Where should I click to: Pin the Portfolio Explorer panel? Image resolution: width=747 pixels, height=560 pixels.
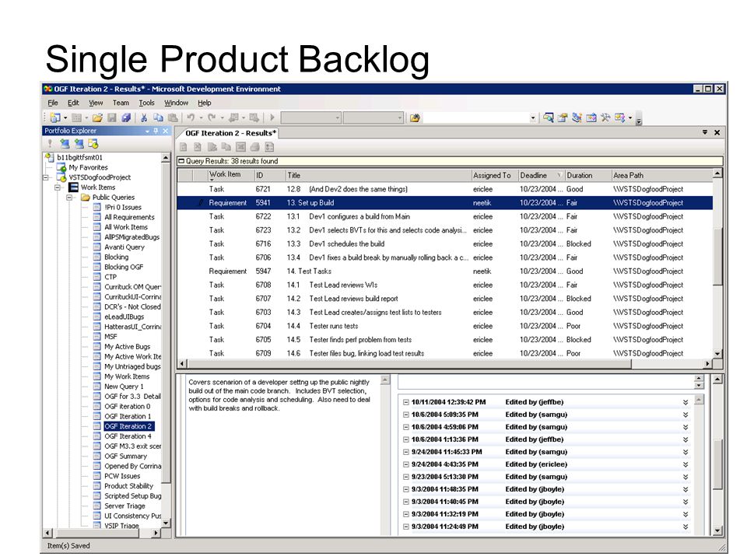156,131
